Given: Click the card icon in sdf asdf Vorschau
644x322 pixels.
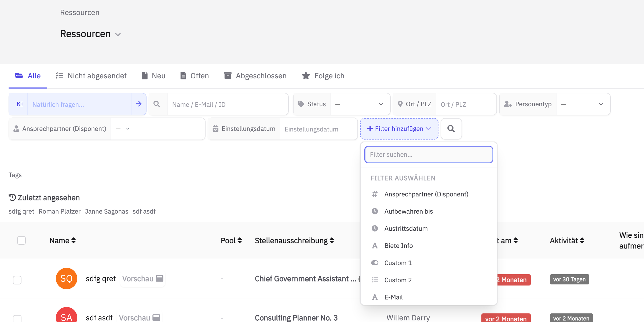Looking at the screenshot, I should (x=156, y=318).
